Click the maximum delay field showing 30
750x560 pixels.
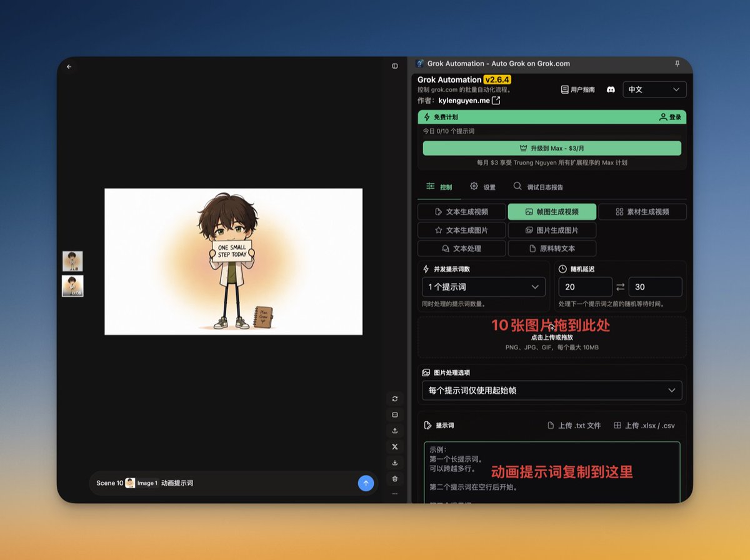(656, 287)
